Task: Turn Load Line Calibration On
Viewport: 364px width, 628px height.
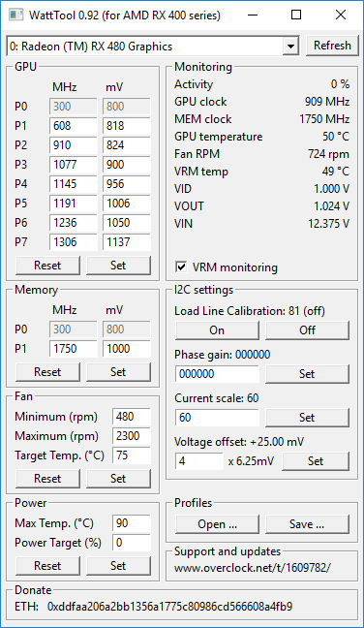Action: pyautogui.click(x=217, y=330)
